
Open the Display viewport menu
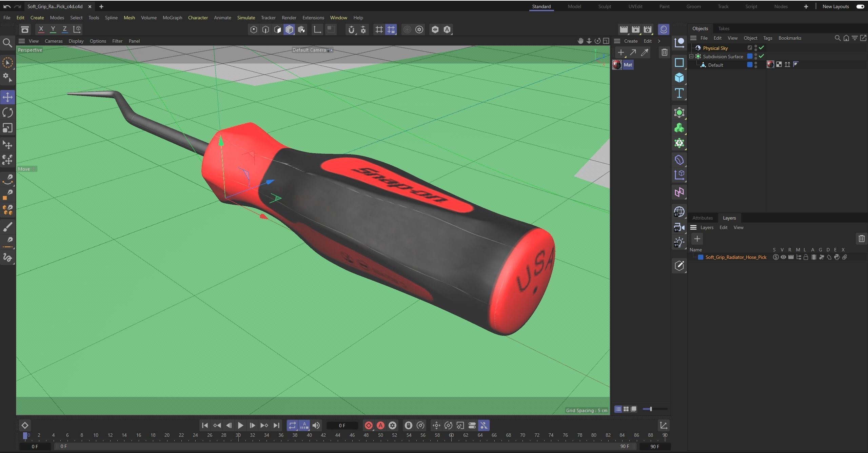point(76,41)
